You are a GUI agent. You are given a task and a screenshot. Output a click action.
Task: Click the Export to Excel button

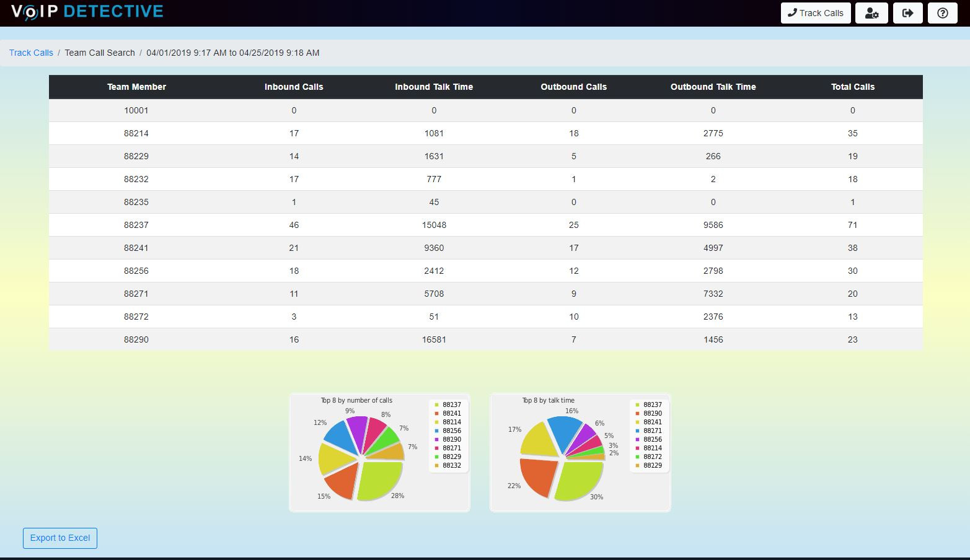[x=60, y=538]
